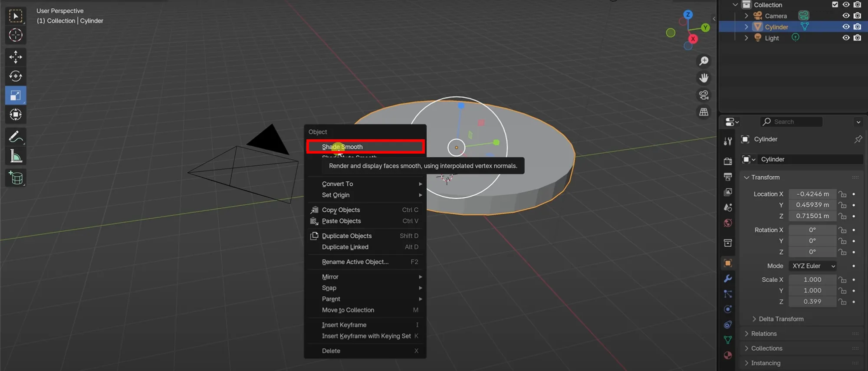Expand the Relations panel
The image size is (868, 371).
pos(764,334)
